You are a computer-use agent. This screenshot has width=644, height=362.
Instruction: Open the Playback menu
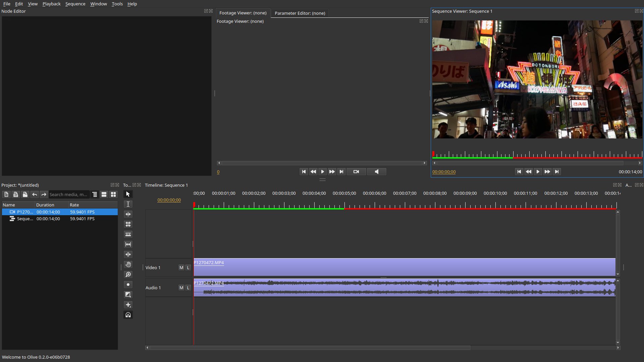click(51, 4)
